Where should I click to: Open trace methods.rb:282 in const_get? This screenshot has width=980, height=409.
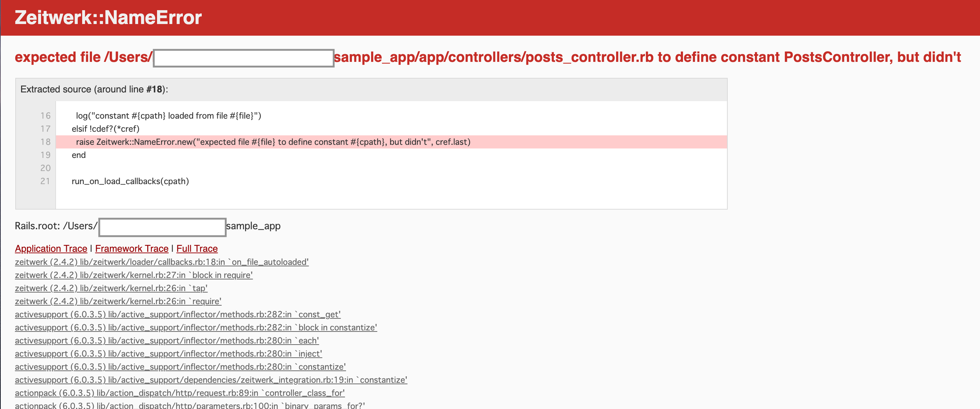point(178,314)
